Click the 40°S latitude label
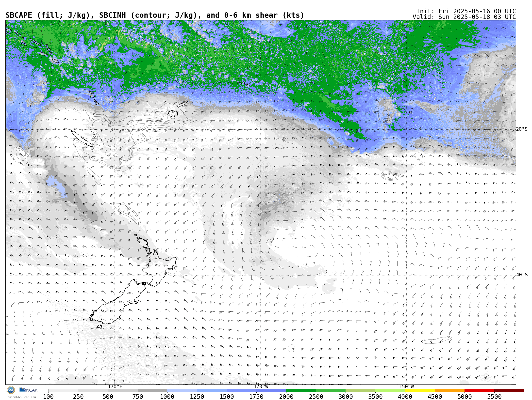Viewport: 532px width, 400px height. [x=522, y=275]
